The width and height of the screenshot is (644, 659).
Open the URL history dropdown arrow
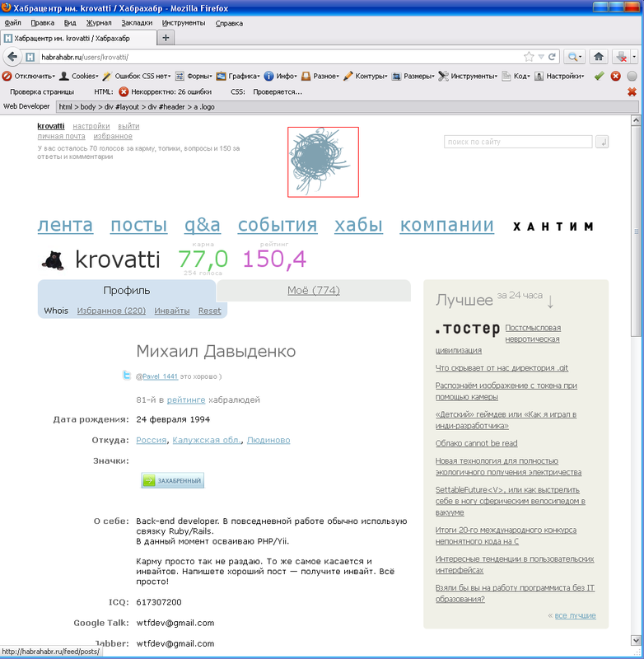click(541, 57)
